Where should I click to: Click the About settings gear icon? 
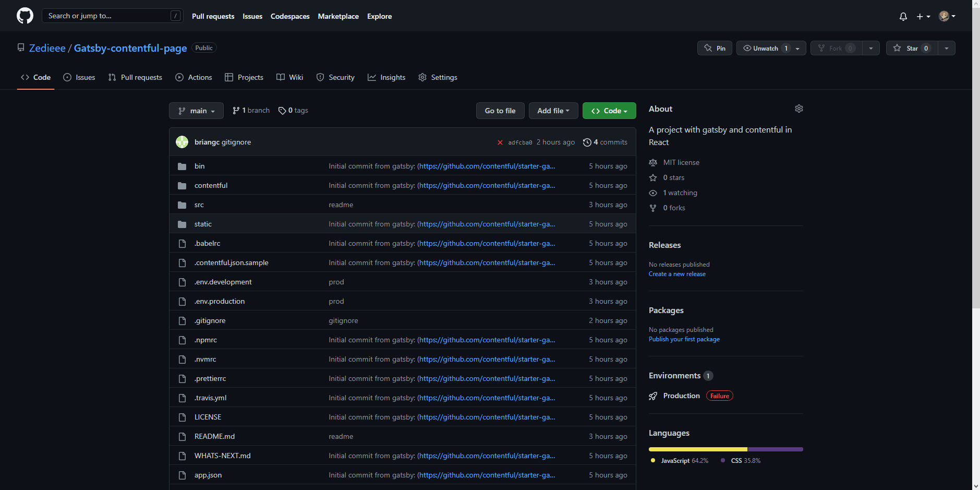799,109
